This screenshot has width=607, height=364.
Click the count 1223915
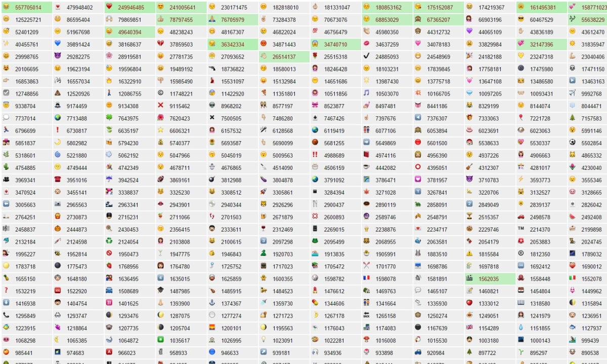click(x=25, y=328)
